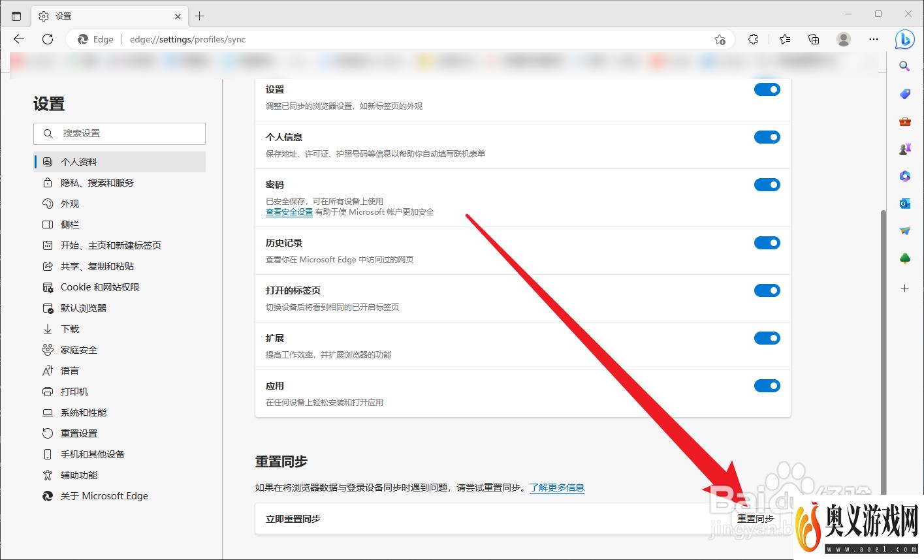Toggle off 设置 sync switch

pyautogui.click(x=767, y=89)
